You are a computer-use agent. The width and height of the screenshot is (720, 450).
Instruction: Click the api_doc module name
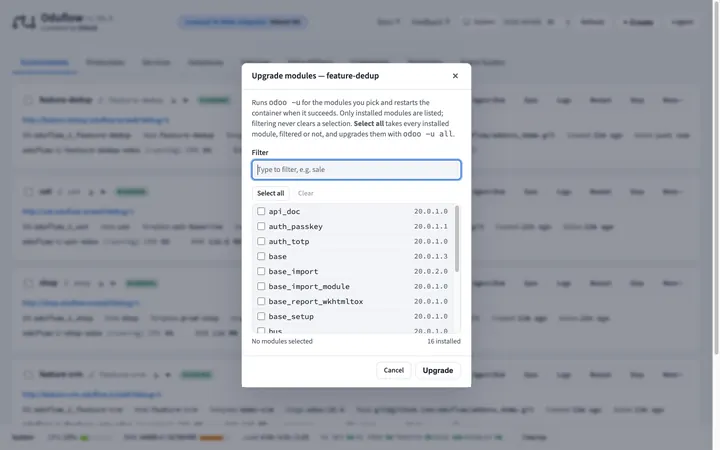(284, 211)
